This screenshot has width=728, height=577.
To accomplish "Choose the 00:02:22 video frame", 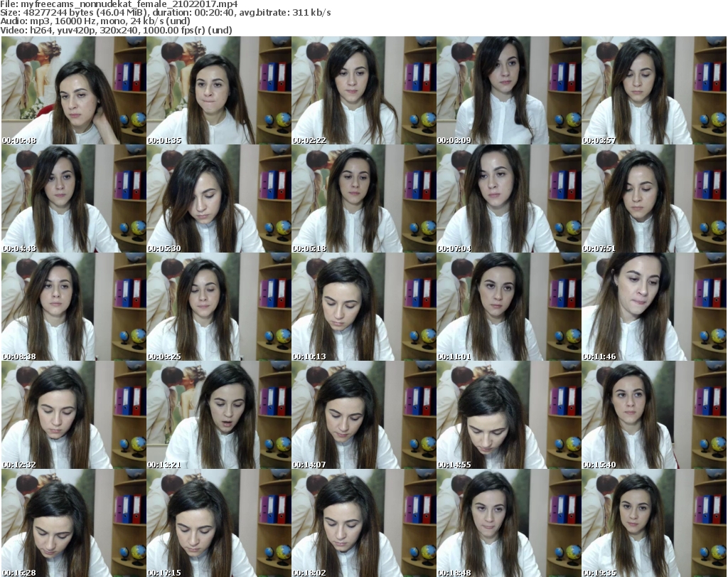I will (364, 90).
